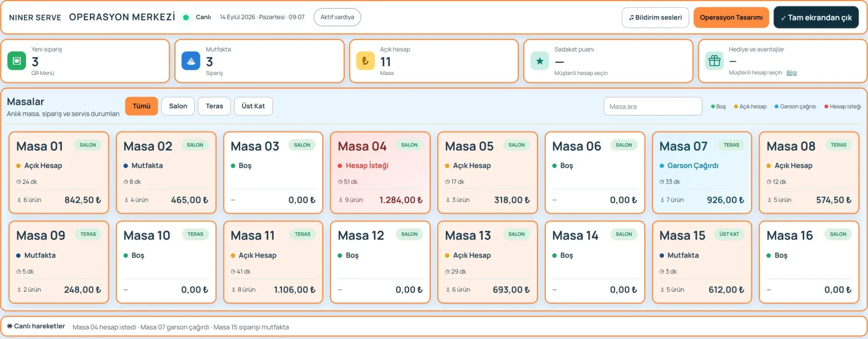Click the 926,00 ₺ total on Masa 07
The image size is (868, 339).
(x=725, y=200)
